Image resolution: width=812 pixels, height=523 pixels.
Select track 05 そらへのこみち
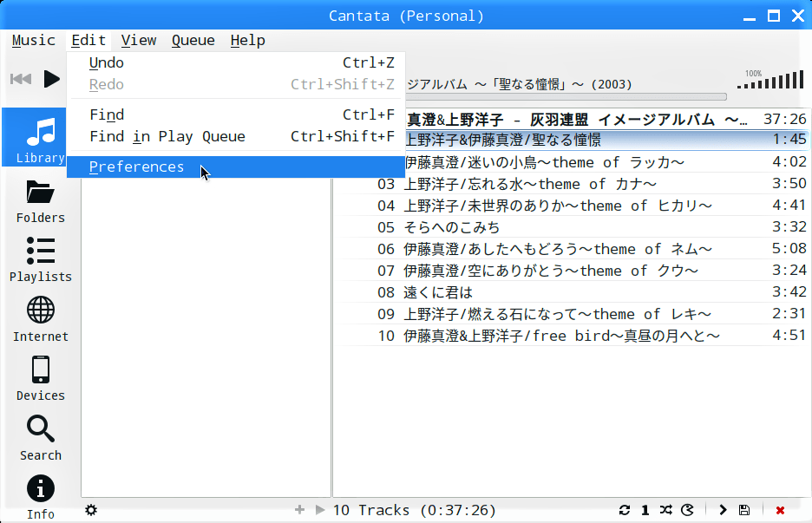point(573,227)
